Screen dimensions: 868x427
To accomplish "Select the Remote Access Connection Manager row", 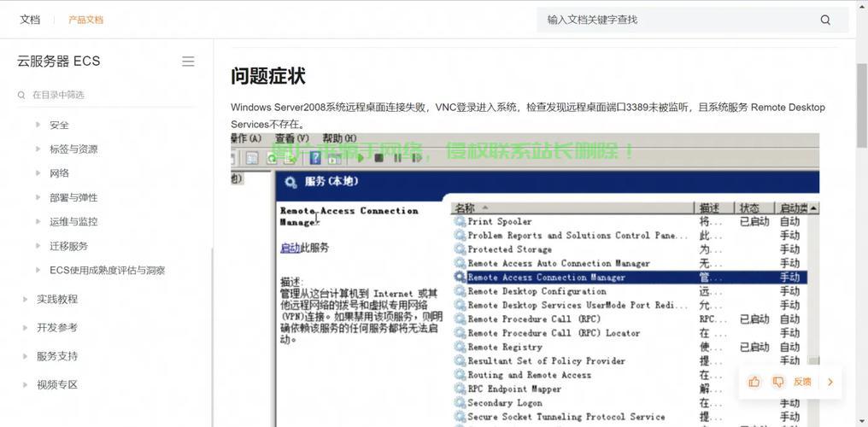I will click(630, 278).
